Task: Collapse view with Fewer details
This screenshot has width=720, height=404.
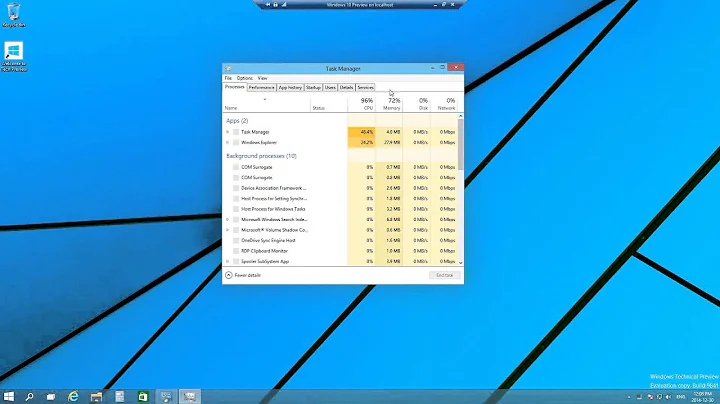Action: [243, 275]
